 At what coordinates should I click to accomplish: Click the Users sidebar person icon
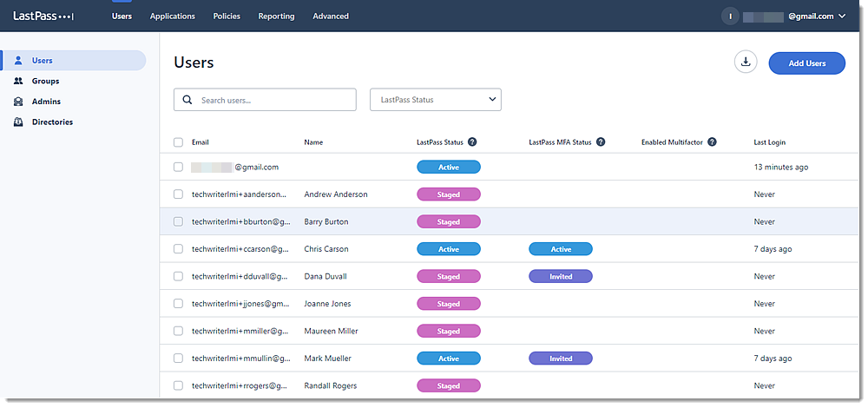[18, 61]
